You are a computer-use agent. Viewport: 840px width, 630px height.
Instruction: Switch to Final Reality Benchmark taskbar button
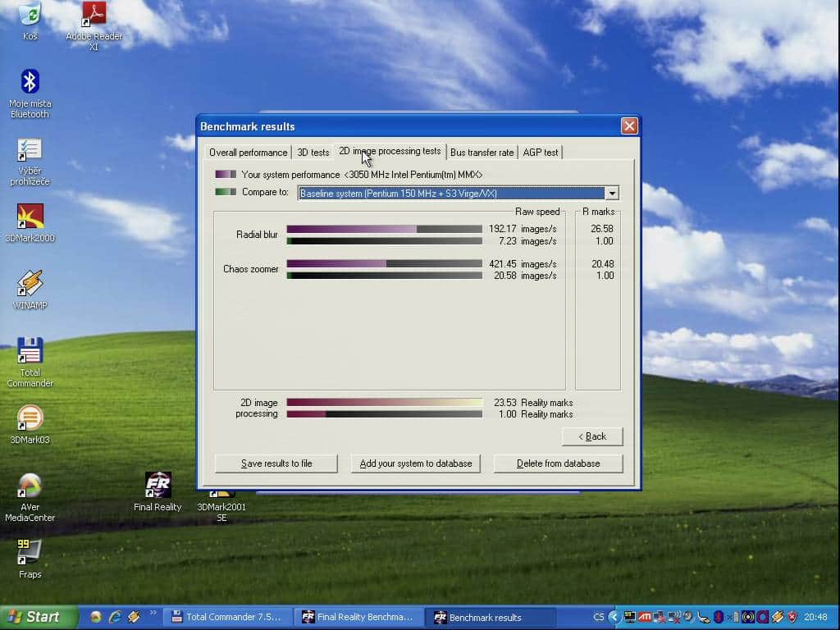click(x=358, y=617)
